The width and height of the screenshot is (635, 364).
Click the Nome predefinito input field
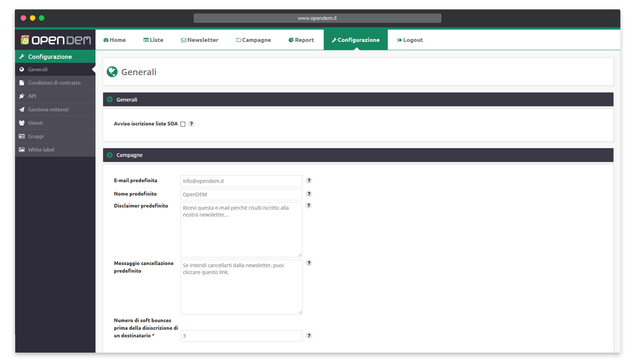coord(241,194)
